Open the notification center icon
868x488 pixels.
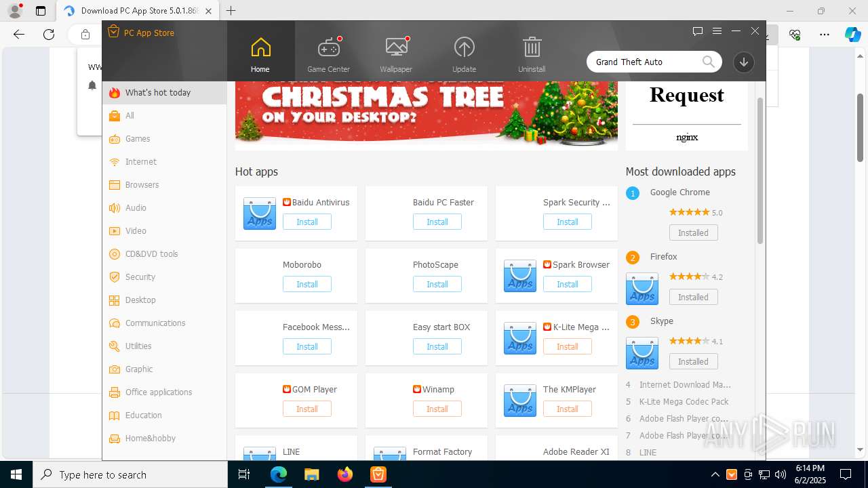click(x=846, y=474)
